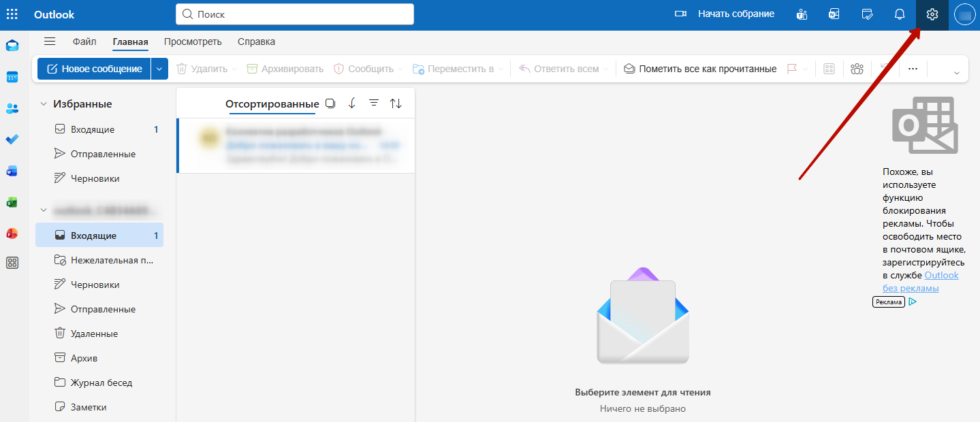Click the Новое сообщение button

[94, 69]
